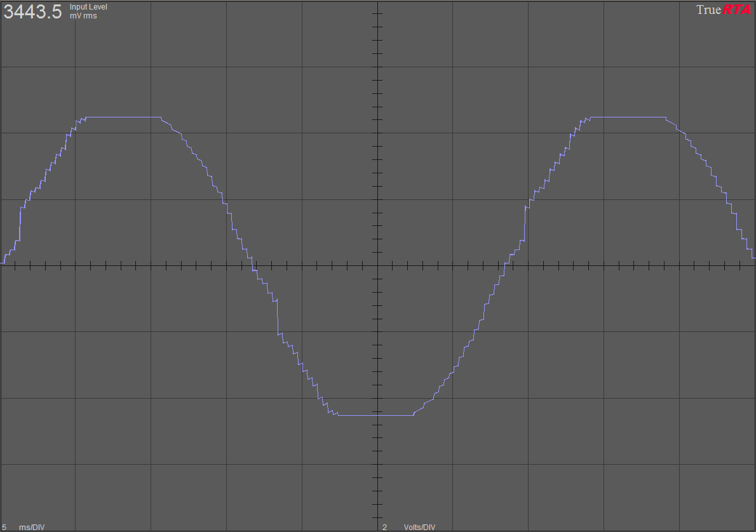Select the mV rms units text
The height and width of the screenshot is (532, 756).
click(83, 16)
